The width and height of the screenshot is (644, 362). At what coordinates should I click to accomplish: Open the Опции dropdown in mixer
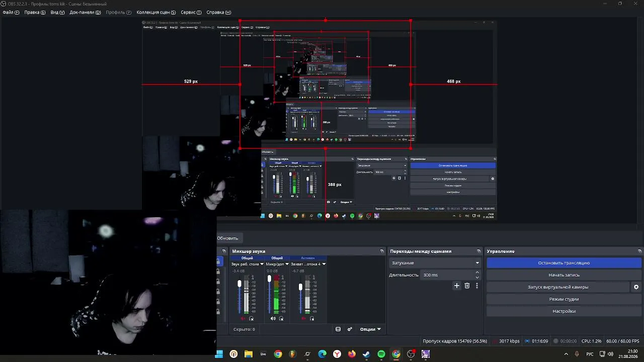pos(370,329)
